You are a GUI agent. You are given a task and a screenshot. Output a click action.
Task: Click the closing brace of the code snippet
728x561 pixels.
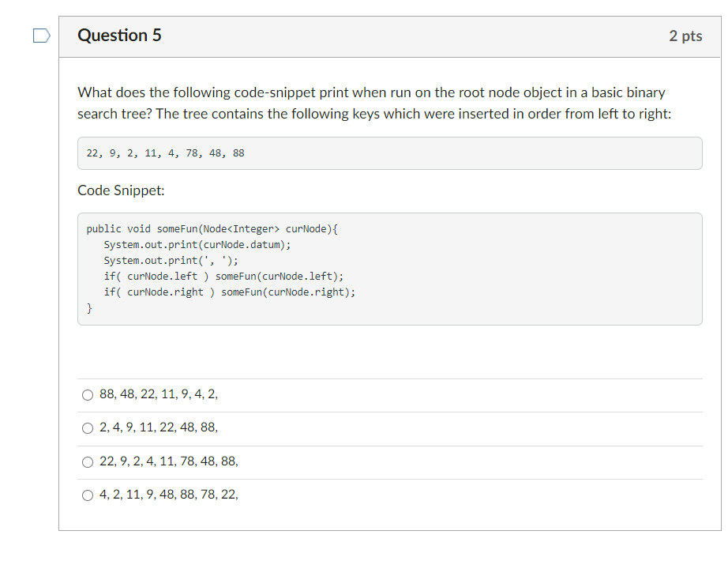(x=89, y=308)
